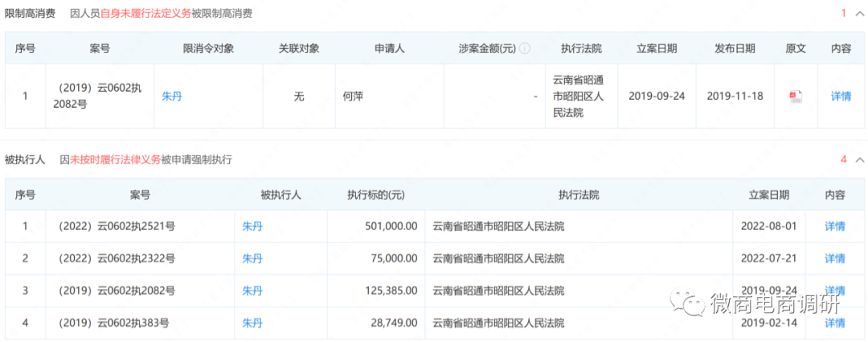Click the 被执行人 section title
The width and height of the screenshot is (868, 342).
(25, 160)
